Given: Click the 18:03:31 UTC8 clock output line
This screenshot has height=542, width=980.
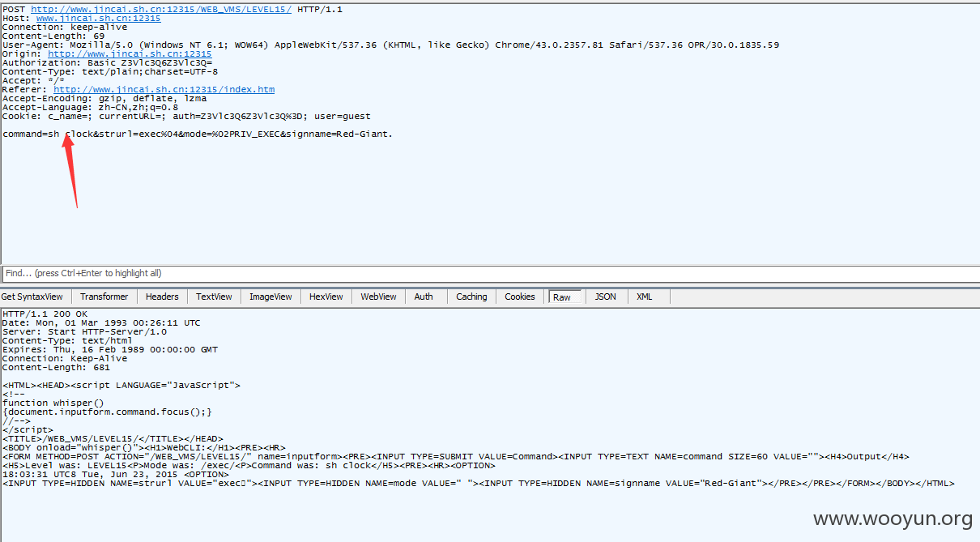Looking at the screenshot, I should pos(115,474).
